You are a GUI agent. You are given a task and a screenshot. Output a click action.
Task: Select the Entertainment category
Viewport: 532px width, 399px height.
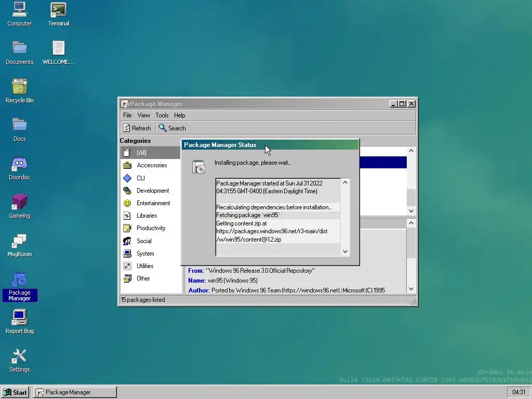pos(150,203)
